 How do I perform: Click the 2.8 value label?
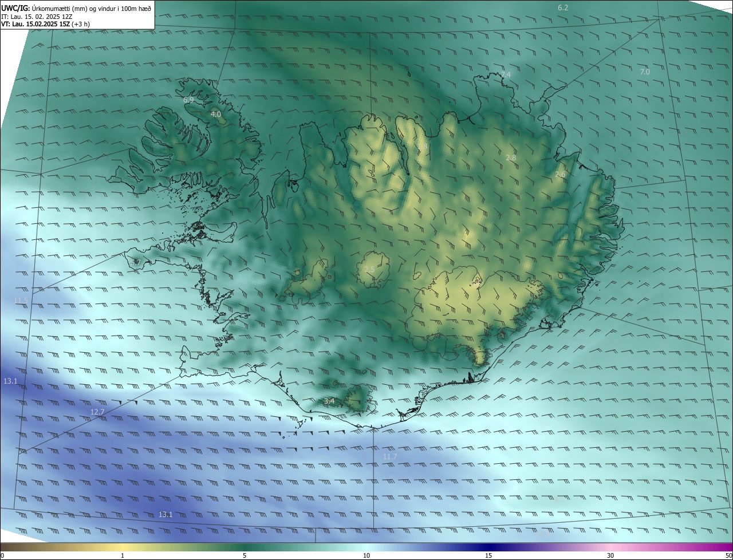click(x=511, y=157)
